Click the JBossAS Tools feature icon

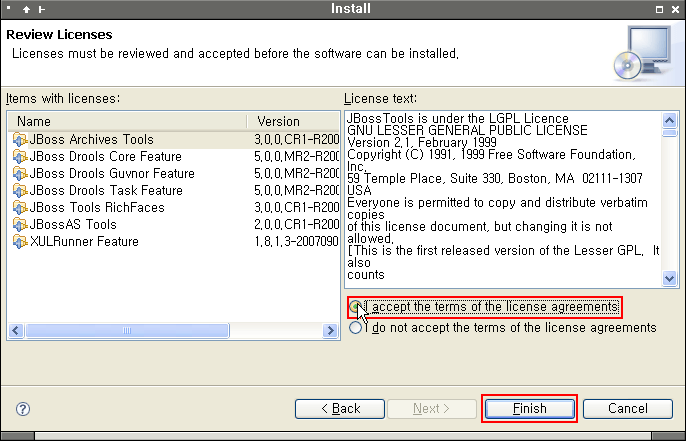pos(20,224)
